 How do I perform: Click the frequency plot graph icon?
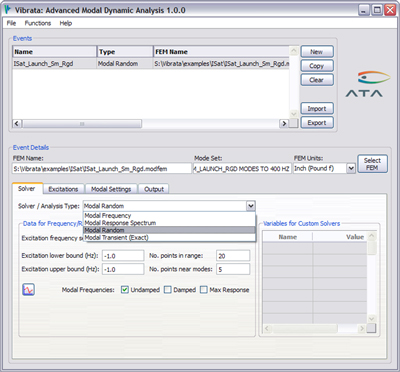[28, 289]
